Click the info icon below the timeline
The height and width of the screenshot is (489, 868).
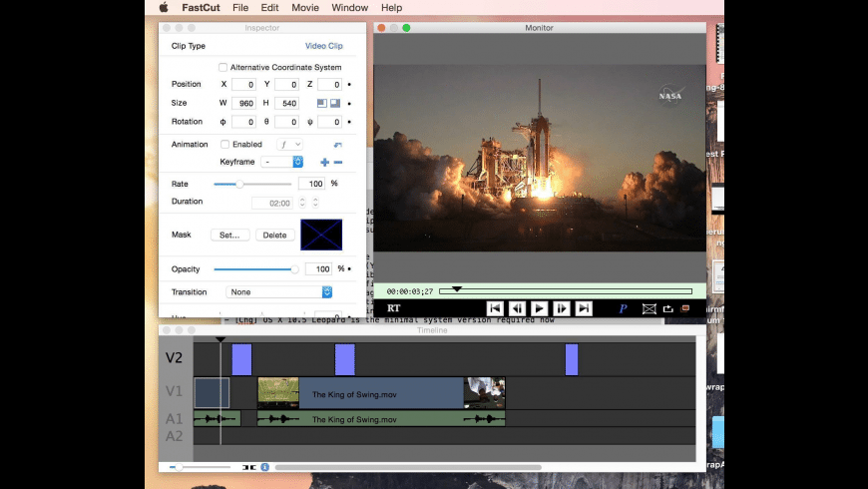point(265,467)
